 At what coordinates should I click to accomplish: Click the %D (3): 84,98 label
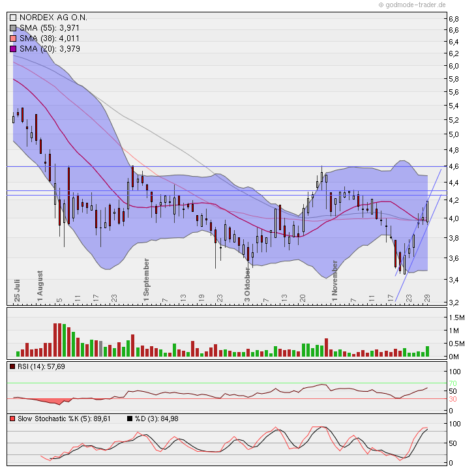[x=156, y=419]
